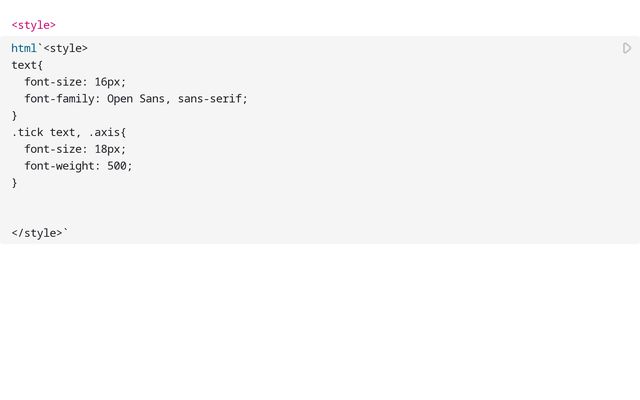640x400 pixels.
Task: Place cursor on the 'text{' selector line
Action: click(27, 65)
